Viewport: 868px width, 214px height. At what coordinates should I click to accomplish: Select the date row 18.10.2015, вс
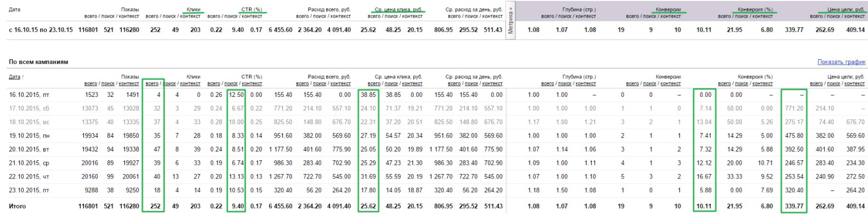coord(29,122)
